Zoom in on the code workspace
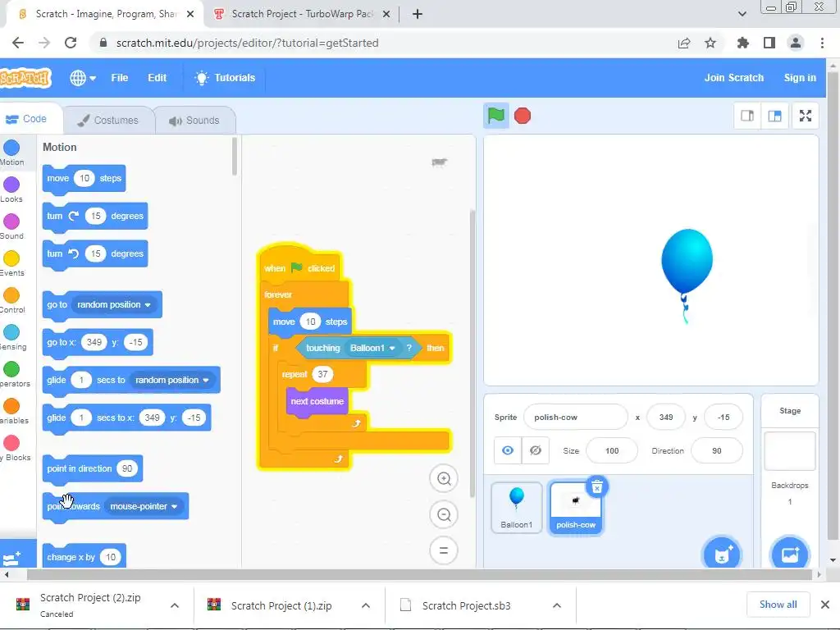Screen dimensions: 840x630 [x=444, y=478]
